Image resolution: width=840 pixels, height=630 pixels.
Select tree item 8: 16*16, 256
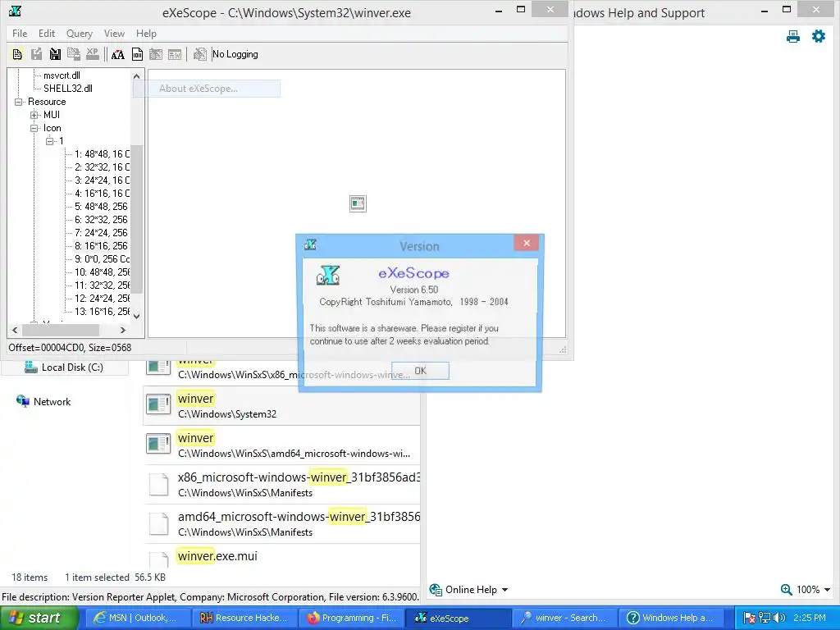tap(101, 246)
